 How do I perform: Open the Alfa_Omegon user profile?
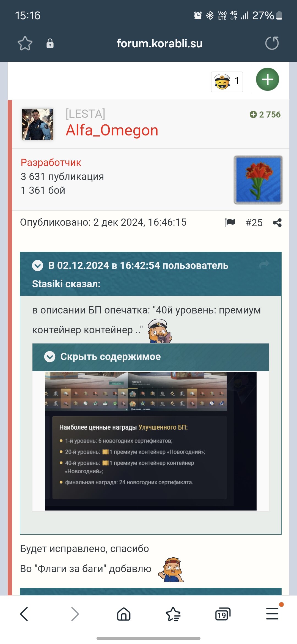tap(112, 130)
